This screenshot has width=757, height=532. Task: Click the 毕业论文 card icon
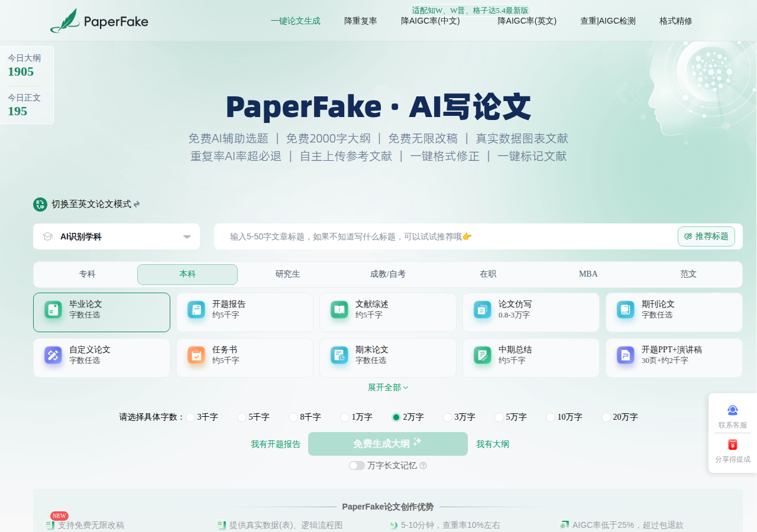tap(53, 310)
